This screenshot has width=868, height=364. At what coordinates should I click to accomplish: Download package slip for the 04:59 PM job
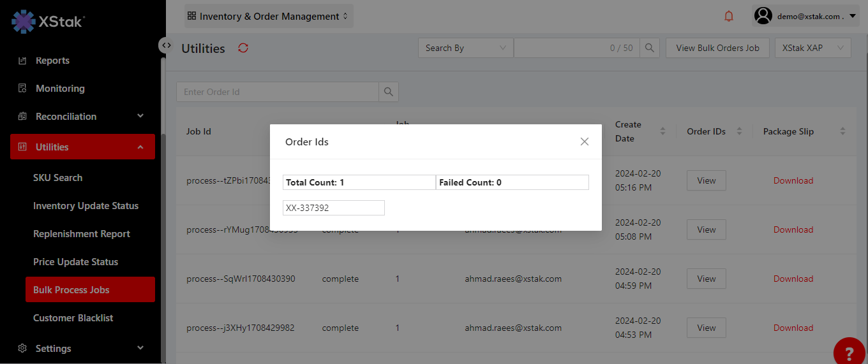point(793,279)
